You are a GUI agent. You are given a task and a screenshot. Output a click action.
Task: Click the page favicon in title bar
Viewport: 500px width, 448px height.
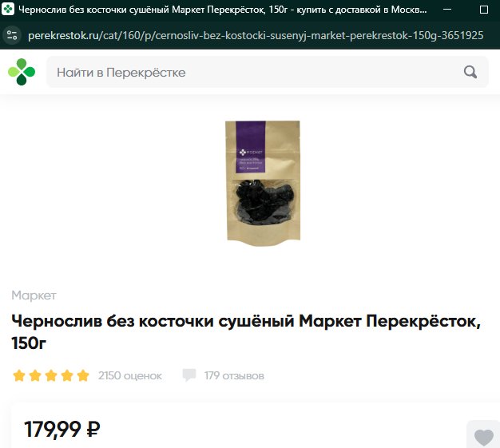[8, 10]
